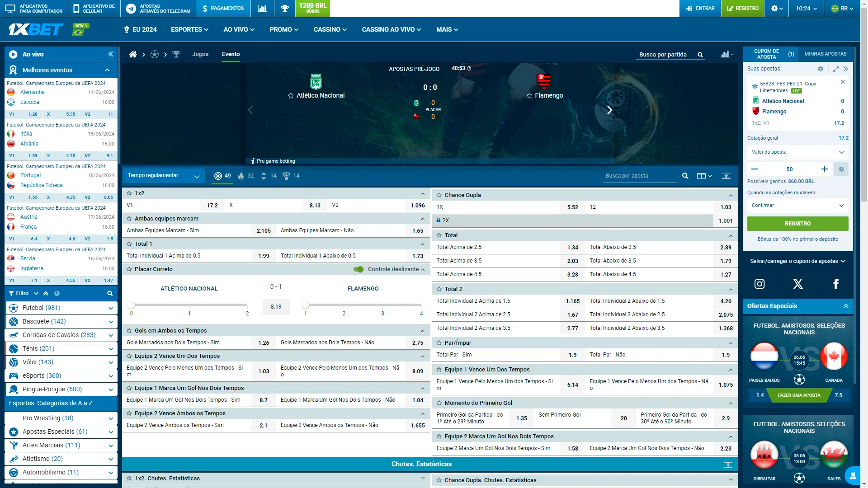The image size is (868, 488).
Task: Star the Momento do Primeiro Gol market
Action: point(439,403)
